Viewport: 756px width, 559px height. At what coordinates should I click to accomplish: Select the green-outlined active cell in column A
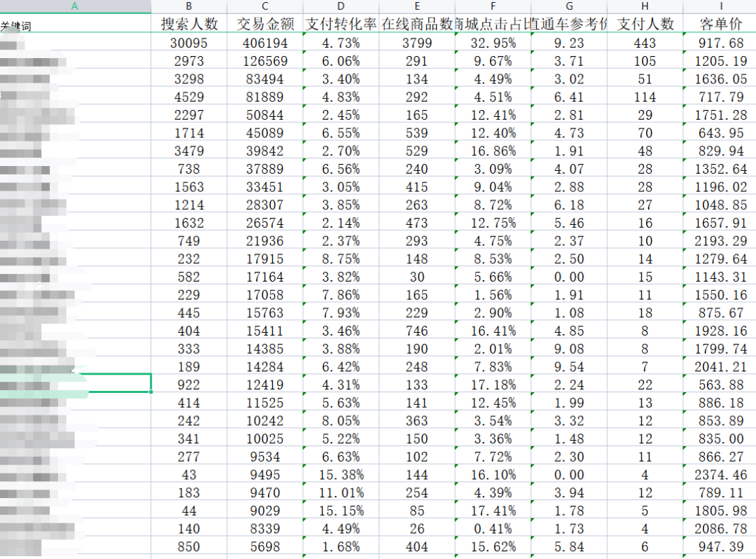[75, 383]
